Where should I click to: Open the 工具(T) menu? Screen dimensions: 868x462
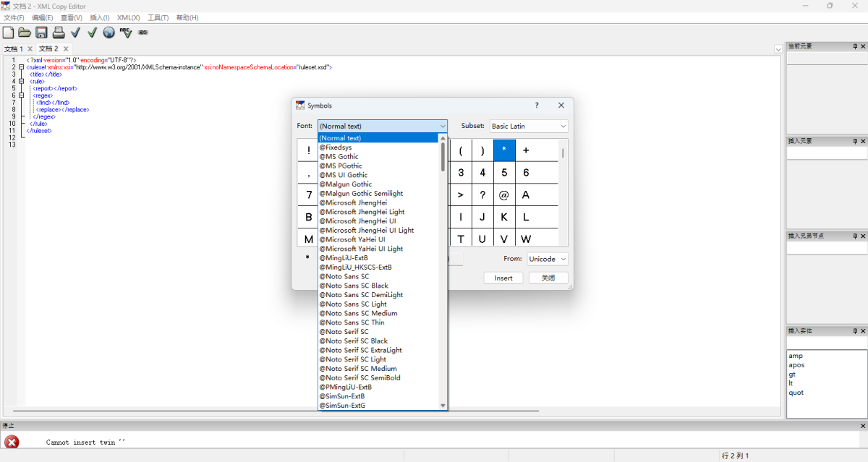(158, 17)
